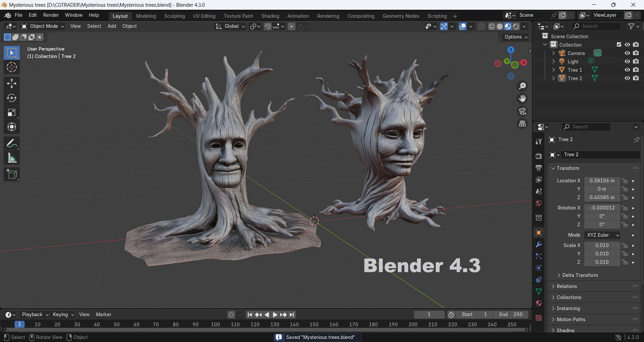Open the viewport Options dropdown
Viewport: 644px width, 342px height.
[516, 37]
